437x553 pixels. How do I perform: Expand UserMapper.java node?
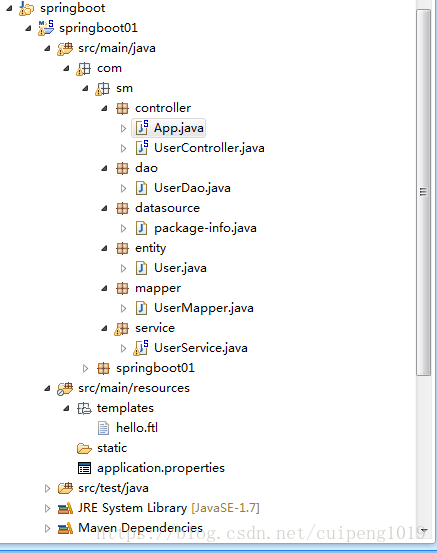(123, 309)
